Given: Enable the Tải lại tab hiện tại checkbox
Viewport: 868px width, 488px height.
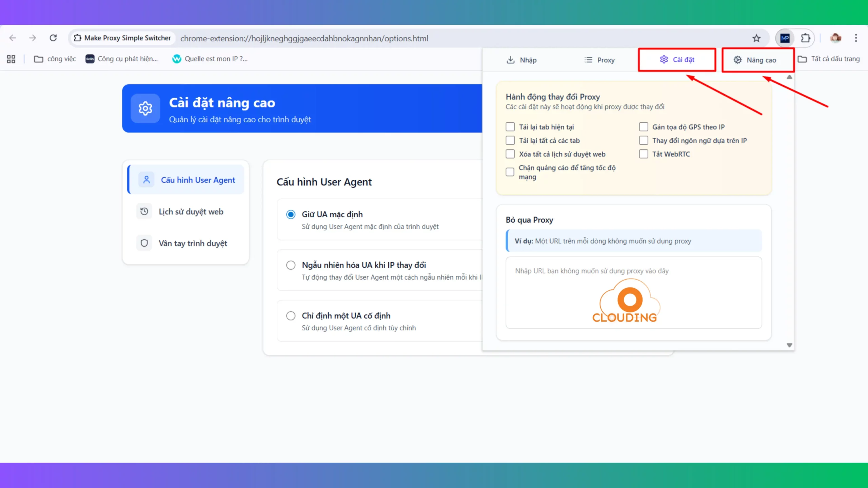Looking at the screenshot, I should [x=510, y=126].
